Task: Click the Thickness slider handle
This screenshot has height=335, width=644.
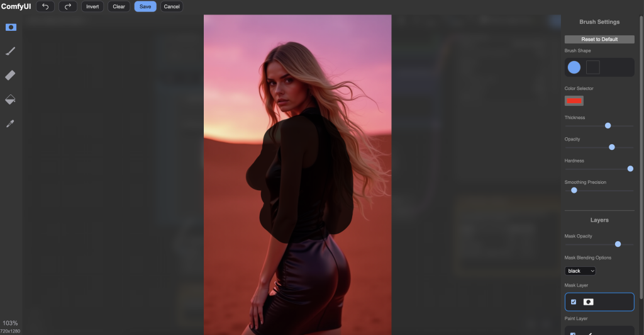Action: coord(608,125)
